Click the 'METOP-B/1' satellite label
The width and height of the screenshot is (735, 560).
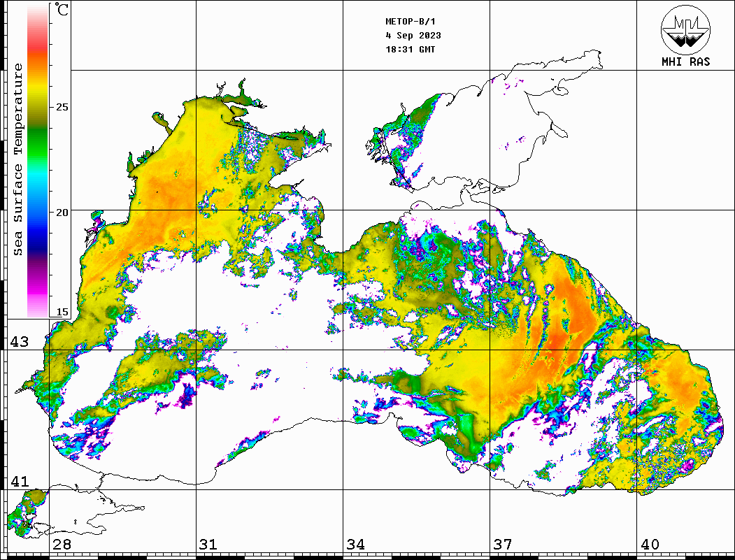point(411,22)
